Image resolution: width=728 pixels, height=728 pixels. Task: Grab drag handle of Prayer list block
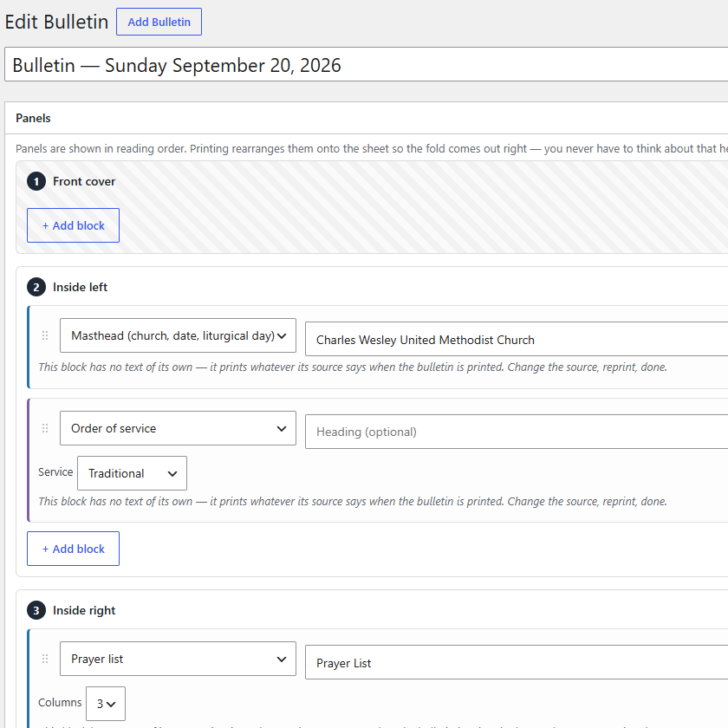[x=45, y=659]
